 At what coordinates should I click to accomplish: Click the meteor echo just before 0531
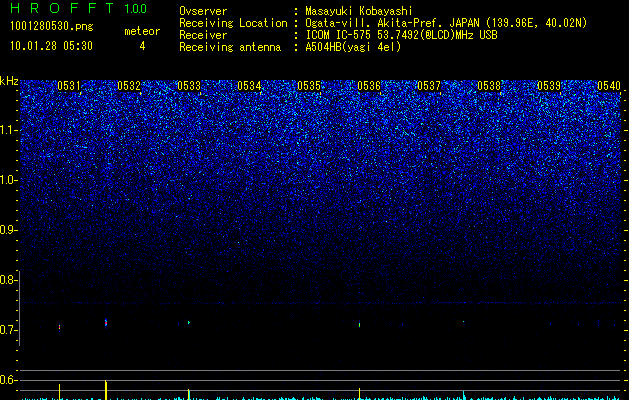(x=59, y=327)
